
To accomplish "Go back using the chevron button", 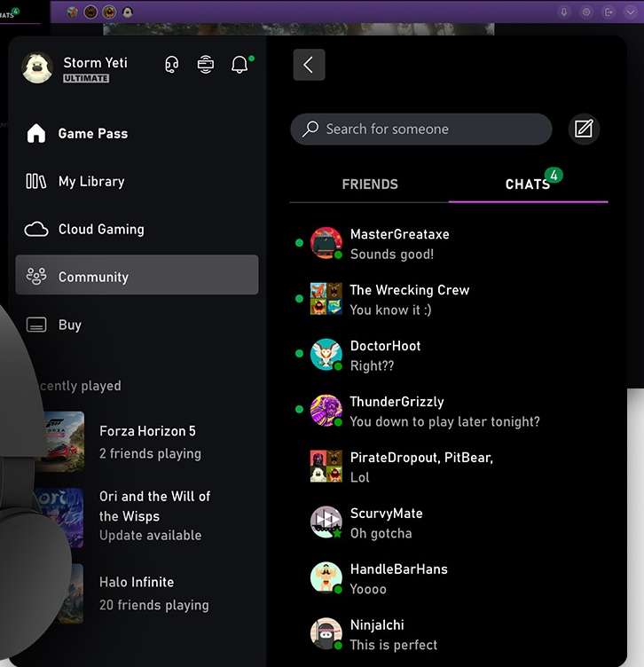I will click(x=309, y=65).
